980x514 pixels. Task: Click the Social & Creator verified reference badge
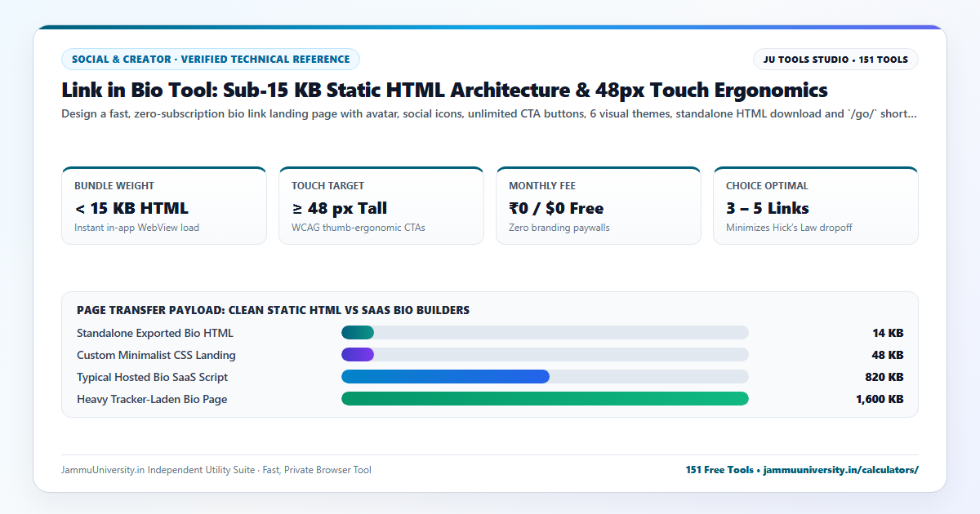[211, 59]
